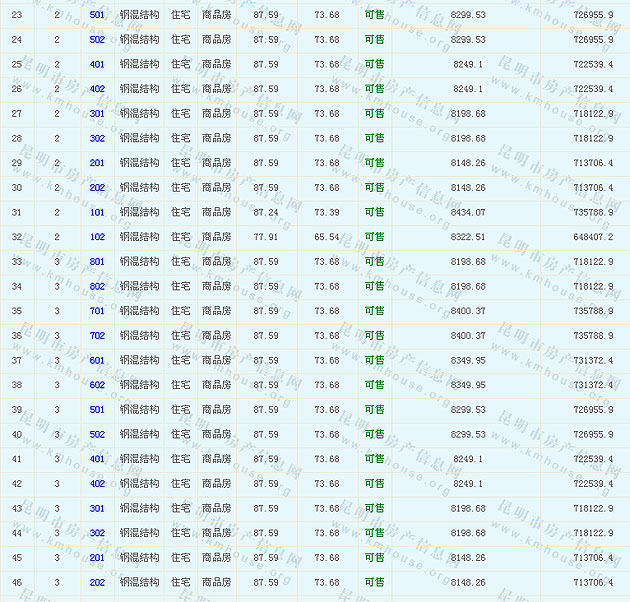This screenshot has height=602, width=630.
Task: Open room 501 link in row 39
Action: 97,410
